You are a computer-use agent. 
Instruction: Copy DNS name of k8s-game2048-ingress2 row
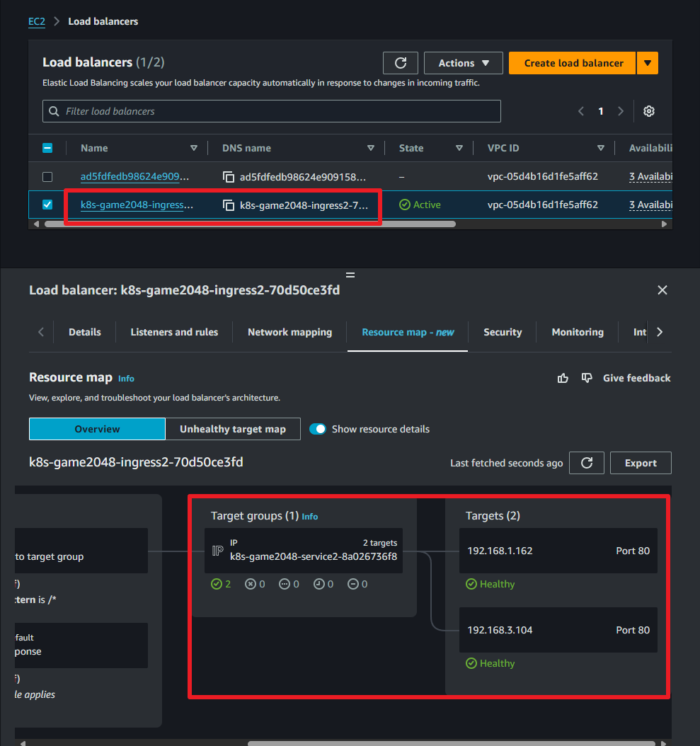229,205
